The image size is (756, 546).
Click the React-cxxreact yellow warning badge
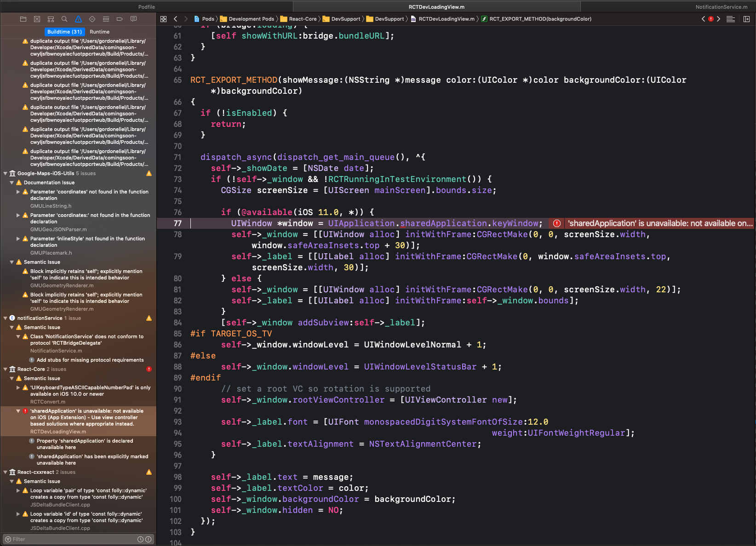point(149,472)
